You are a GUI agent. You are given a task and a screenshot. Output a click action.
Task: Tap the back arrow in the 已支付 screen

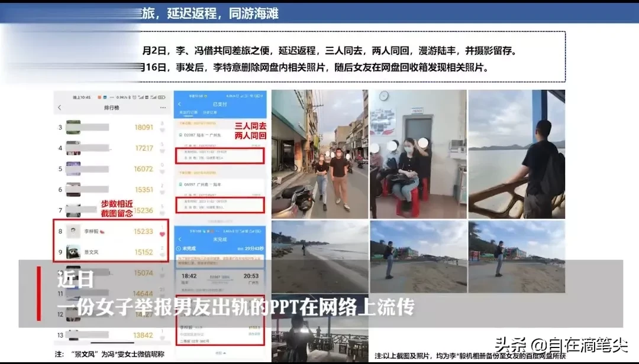[x=180, y=104]
